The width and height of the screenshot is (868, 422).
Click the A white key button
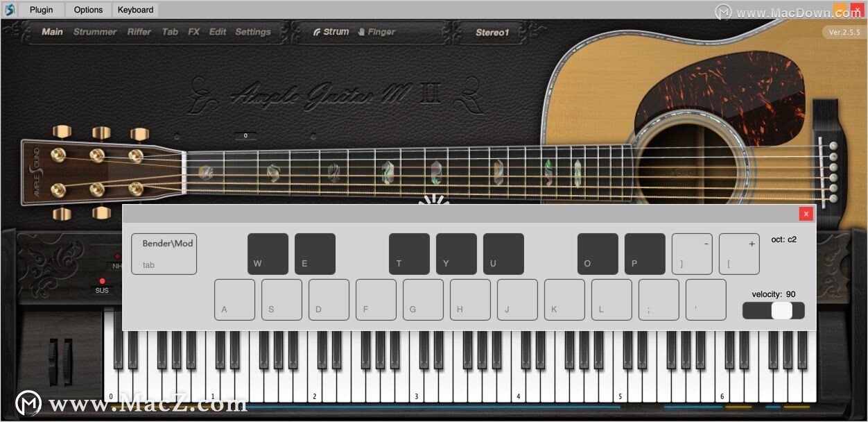point(234,300)
